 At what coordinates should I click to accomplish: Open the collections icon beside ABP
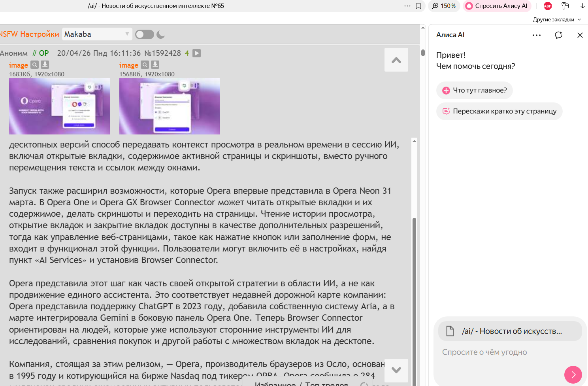565,6
